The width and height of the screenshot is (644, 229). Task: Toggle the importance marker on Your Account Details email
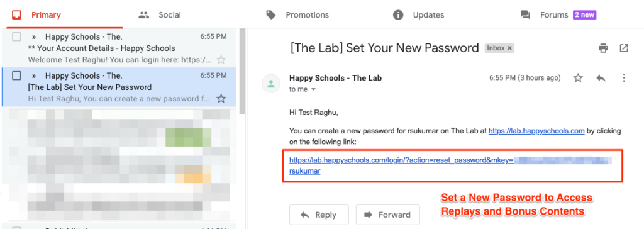pyautogui.click(x=34, y=37)
